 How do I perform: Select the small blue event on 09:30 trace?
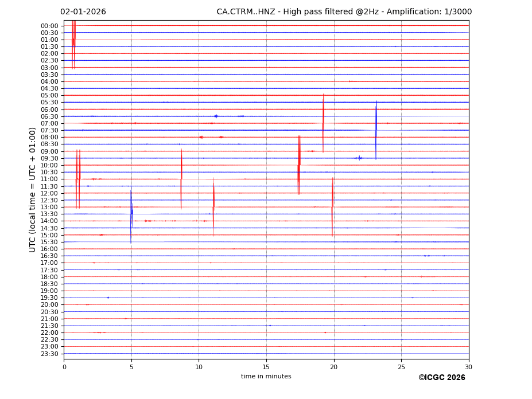point(359,158)
